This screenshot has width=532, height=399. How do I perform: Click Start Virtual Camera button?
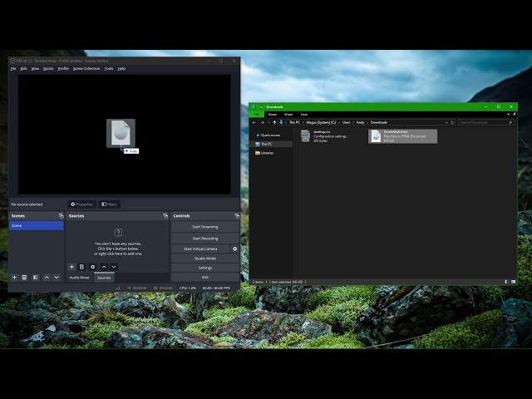pos(200,249)
